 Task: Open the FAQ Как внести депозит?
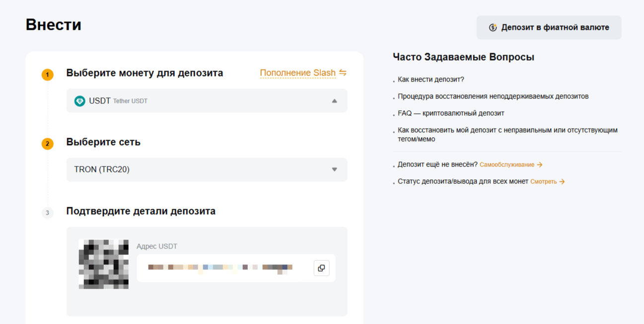click(x=430, y=80)
